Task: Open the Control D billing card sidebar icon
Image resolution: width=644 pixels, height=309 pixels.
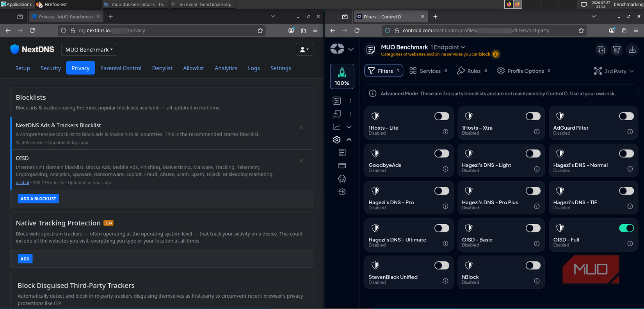Action: click(x=342, y=166)
